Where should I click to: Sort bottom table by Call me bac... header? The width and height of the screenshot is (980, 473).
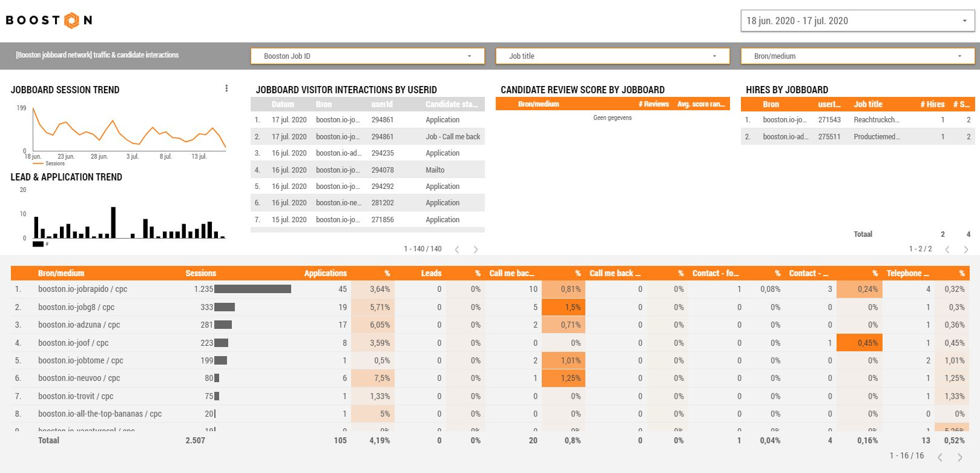coord(511,273)
